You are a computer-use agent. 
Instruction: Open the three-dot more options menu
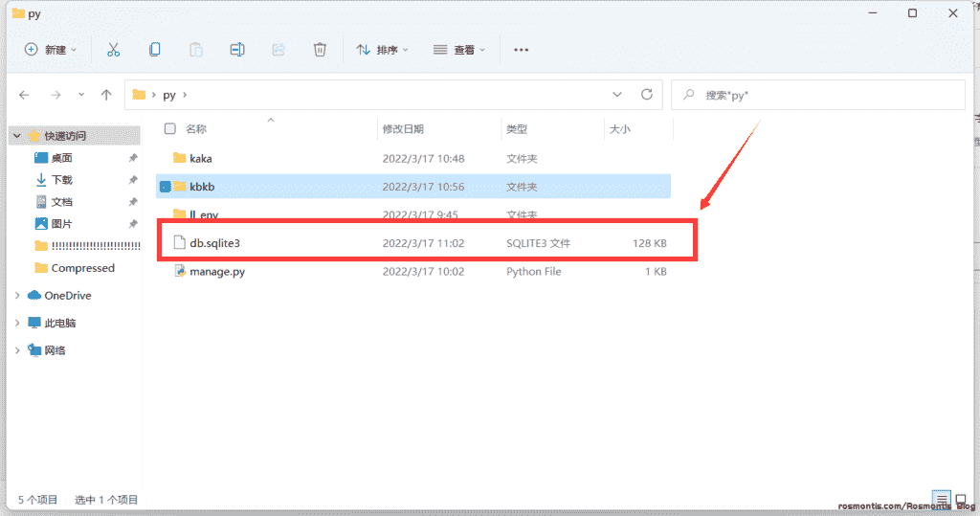522,50
